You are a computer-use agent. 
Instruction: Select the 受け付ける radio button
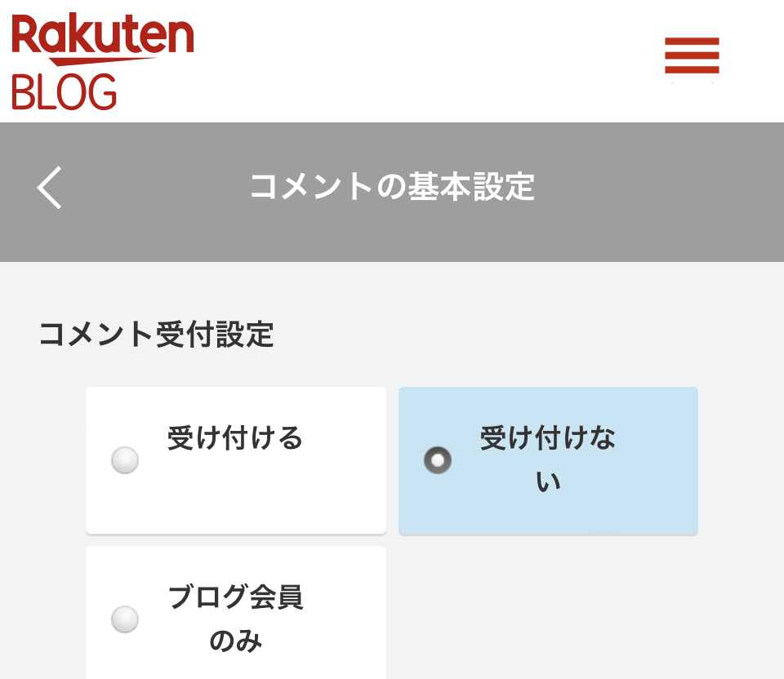point(125,460)
